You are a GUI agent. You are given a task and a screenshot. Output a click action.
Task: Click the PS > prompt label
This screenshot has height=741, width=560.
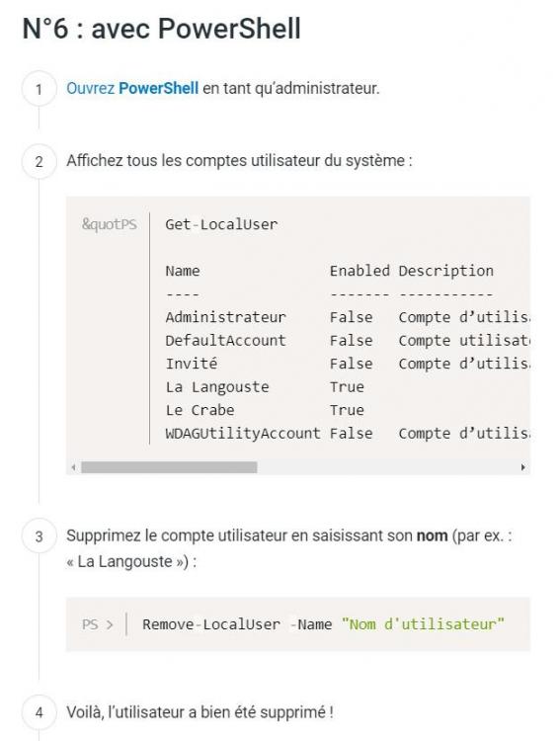98,624
